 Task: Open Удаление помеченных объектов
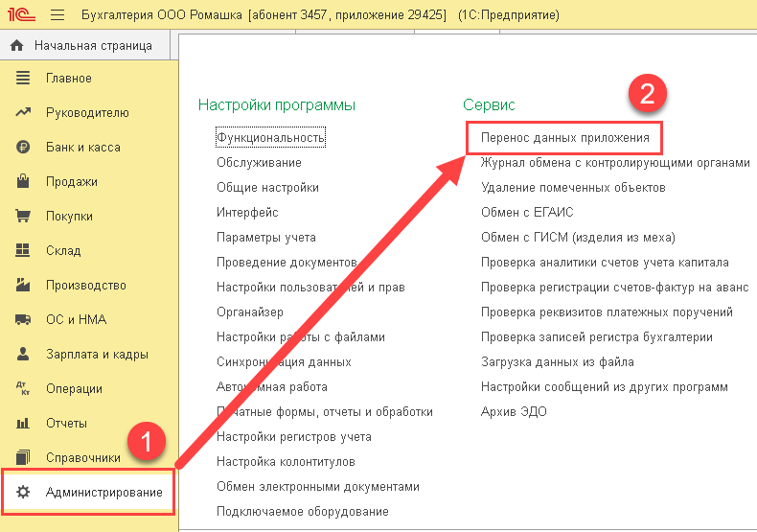coord(573,188)
